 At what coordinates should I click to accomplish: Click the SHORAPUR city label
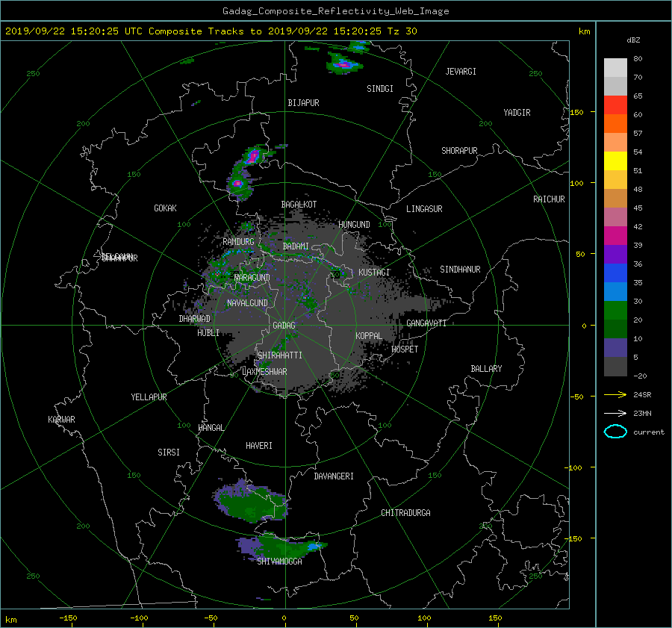click(x=459, y=151)
